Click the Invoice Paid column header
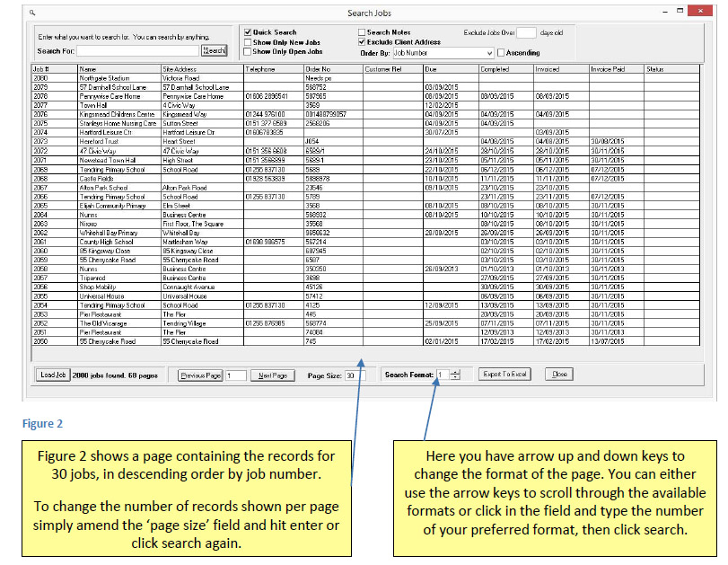Image resolution: width=728 pixels, height=565 pixels. click(617, 69)
